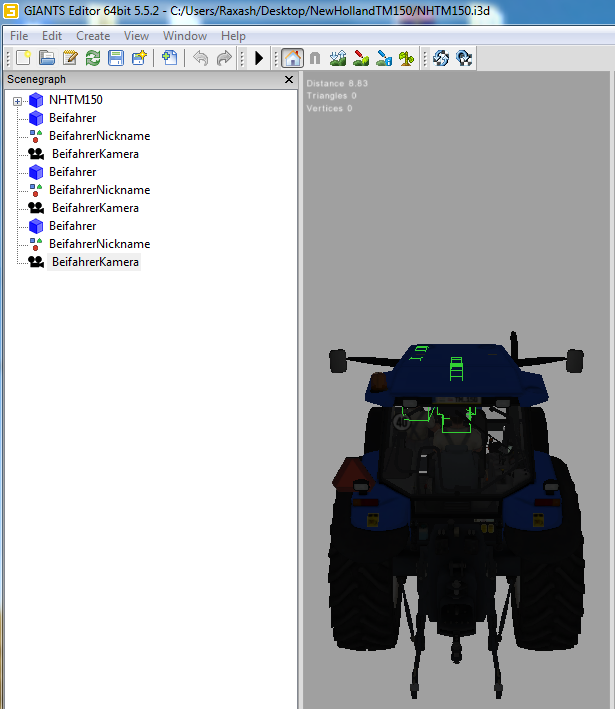Select the topmost BeifahrerNickname node
This screenshot has width=615, height=709.
(99, 136)
